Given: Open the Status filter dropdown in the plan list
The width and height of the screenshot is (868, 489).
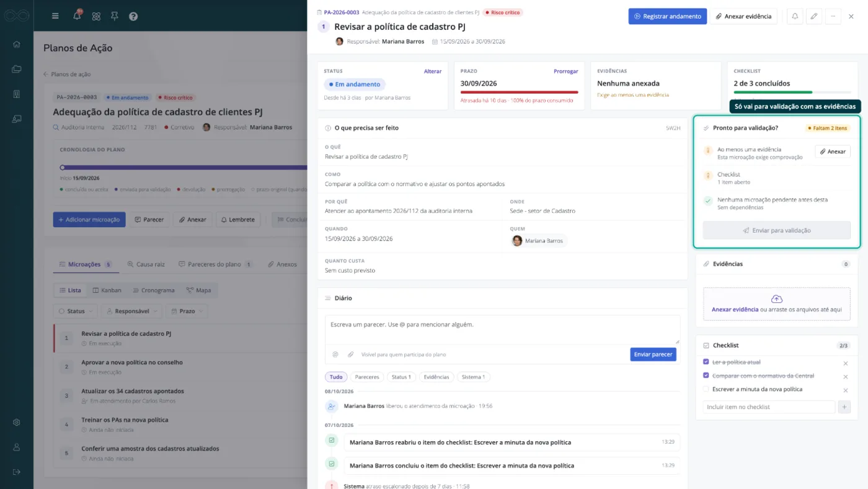Looking at the screenshot, I should coord(76,311).
